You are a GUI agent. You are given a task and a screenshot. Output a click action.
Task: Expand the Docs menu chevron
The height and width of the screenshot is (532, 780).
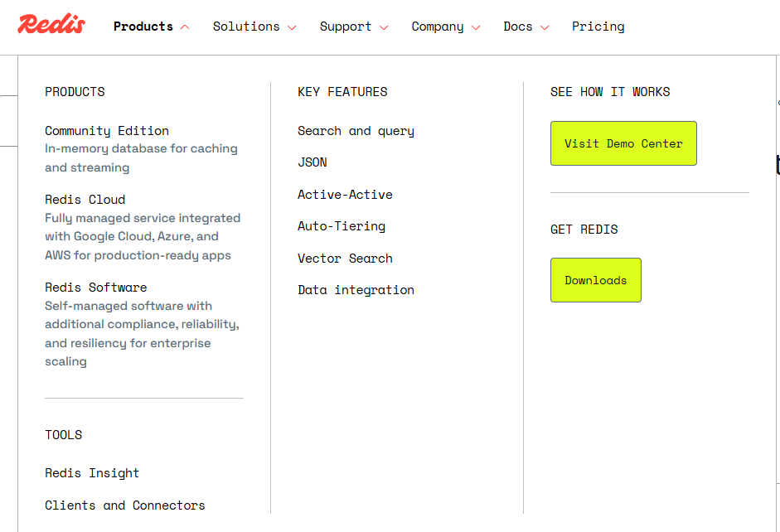(545, 27)
